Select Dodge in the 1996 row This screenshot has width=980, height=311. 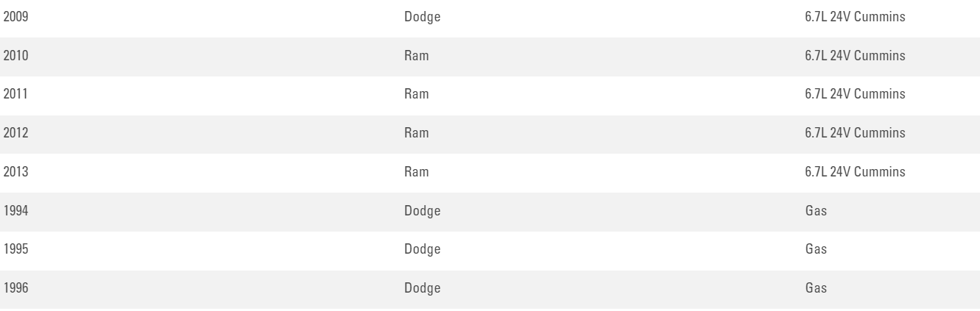click(423, 288)
